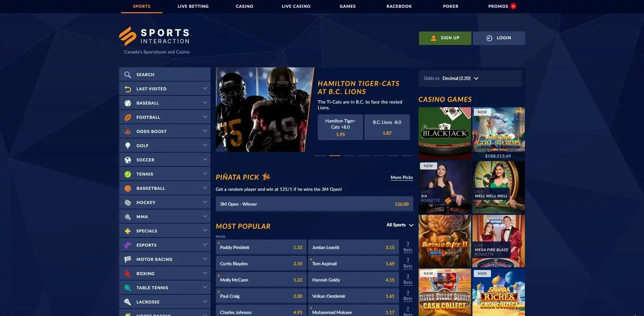Click the Lacrosse stick icon
The width and height of the screenshot is (644, 316).
[128, 302]
